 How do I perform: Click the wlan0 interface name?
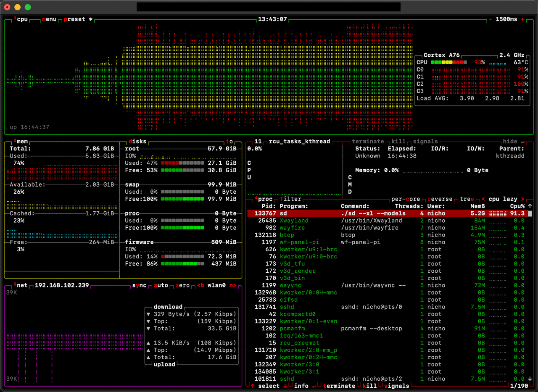click(x=217, y=285)
